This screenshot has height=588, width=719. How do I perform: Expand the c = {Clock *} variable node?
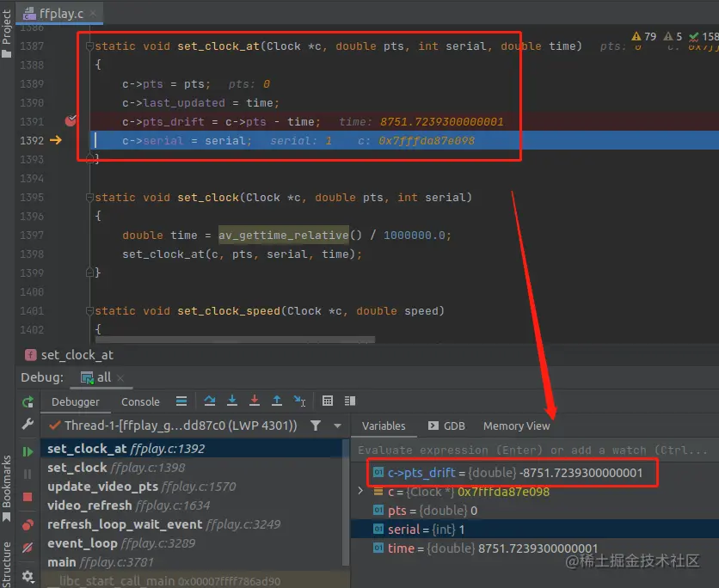click(360, 492)
